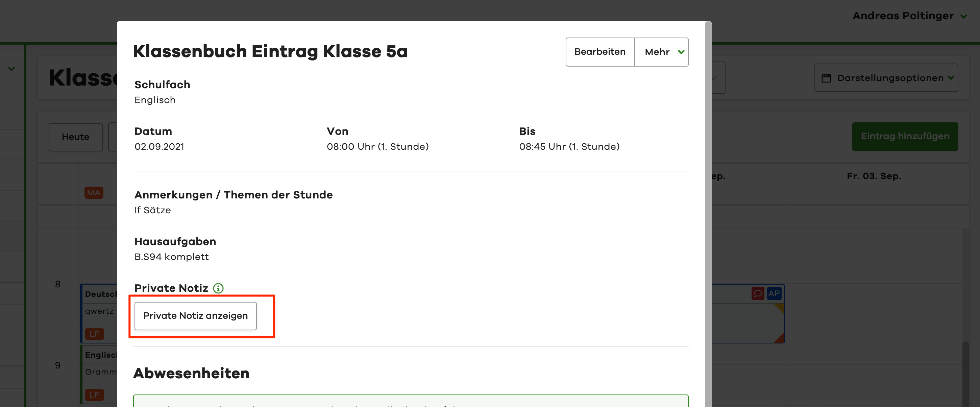Click the LF badge under the Englisch entry
Screen dimensions: 980x407
click(x=94, y=395)
